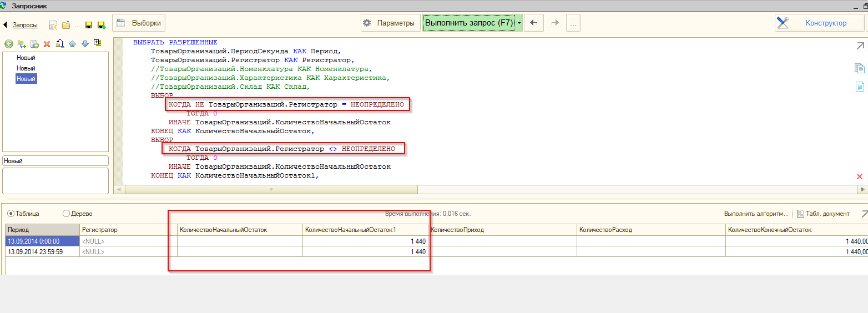Add subordinate query icon

point(22,44)
